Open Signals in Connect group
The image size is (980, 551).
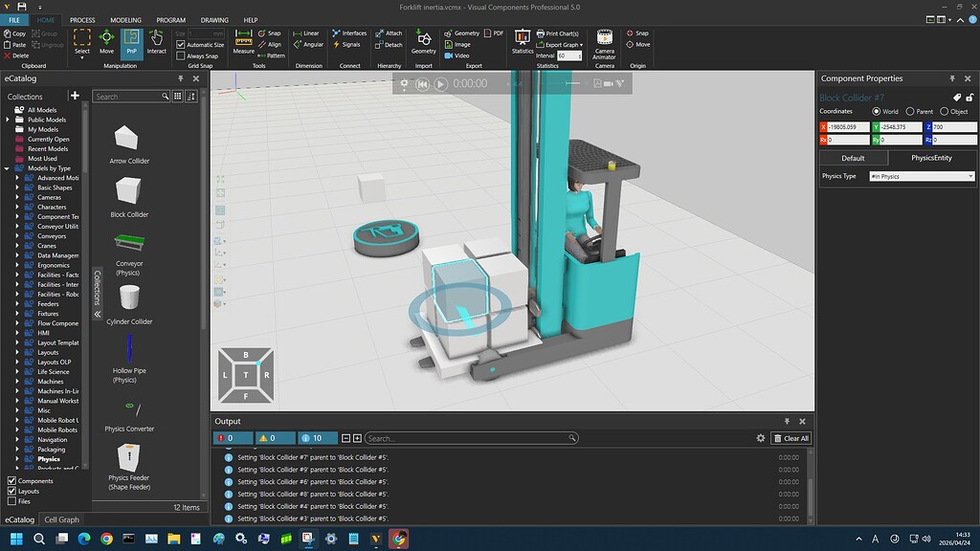(x=346, y=44)
